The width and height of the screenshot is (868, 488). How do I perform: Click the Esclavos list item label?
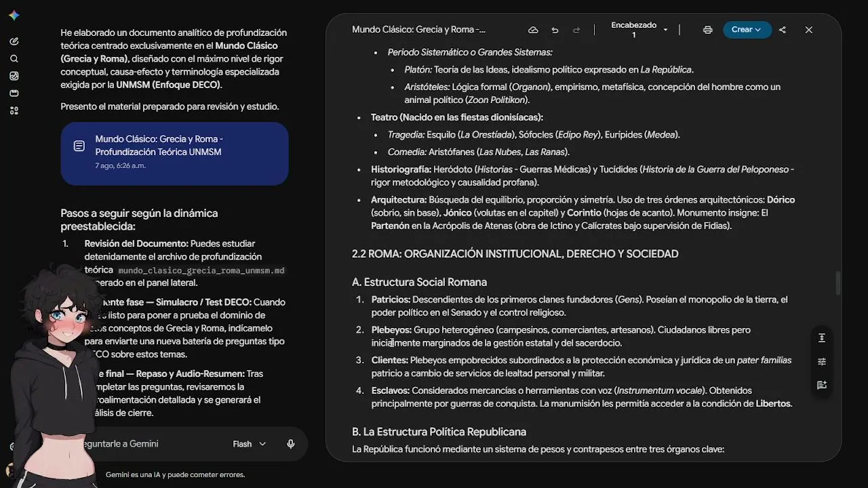[390, 390]
